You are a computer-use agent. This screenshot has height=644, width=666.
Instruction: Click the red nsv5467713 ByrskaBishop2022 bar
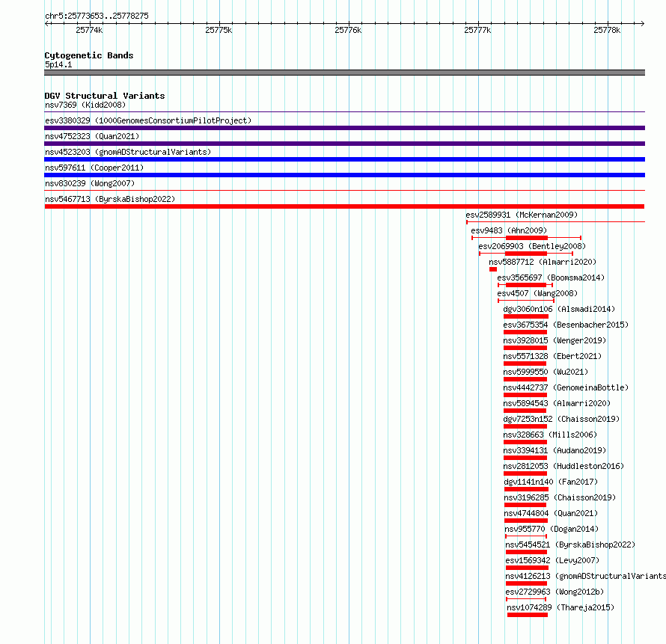344,206
